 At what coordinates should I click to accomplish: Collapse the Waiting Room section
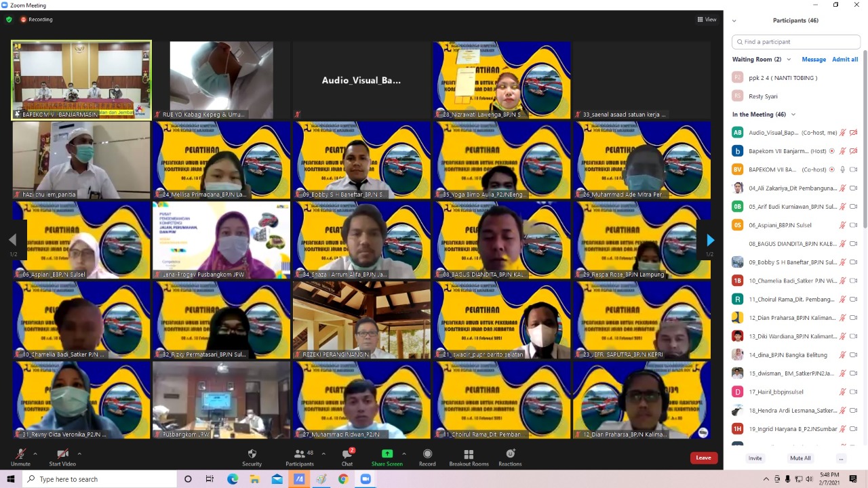789,60
